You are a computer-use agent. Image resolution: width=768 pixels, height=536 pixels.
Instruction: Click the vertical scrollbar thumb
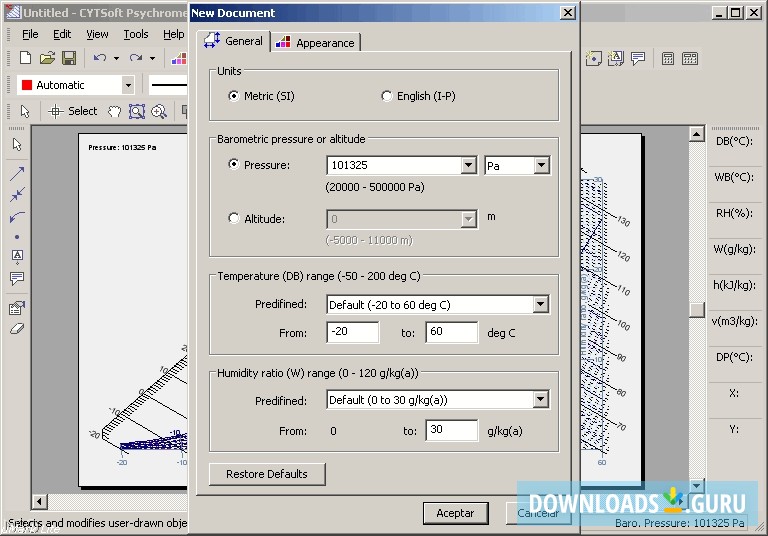point(696,309)
